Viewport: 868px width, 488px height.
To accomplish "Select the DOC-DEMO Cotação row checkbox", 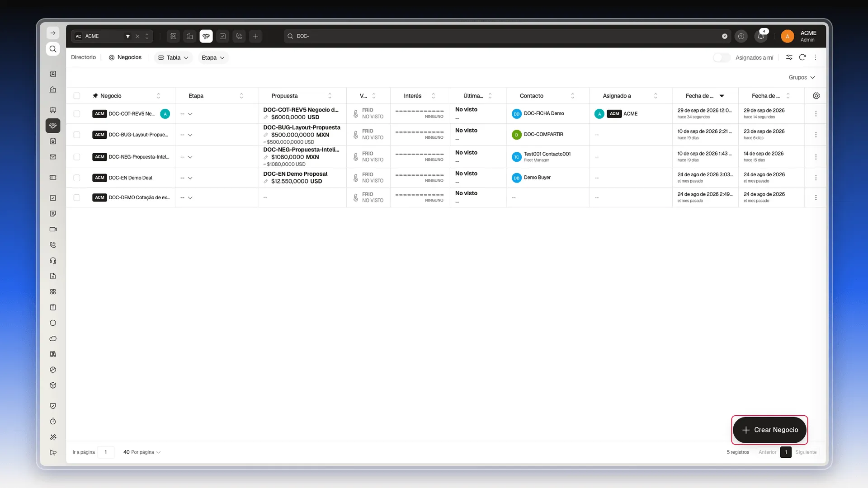I will (x=77, y=197).
